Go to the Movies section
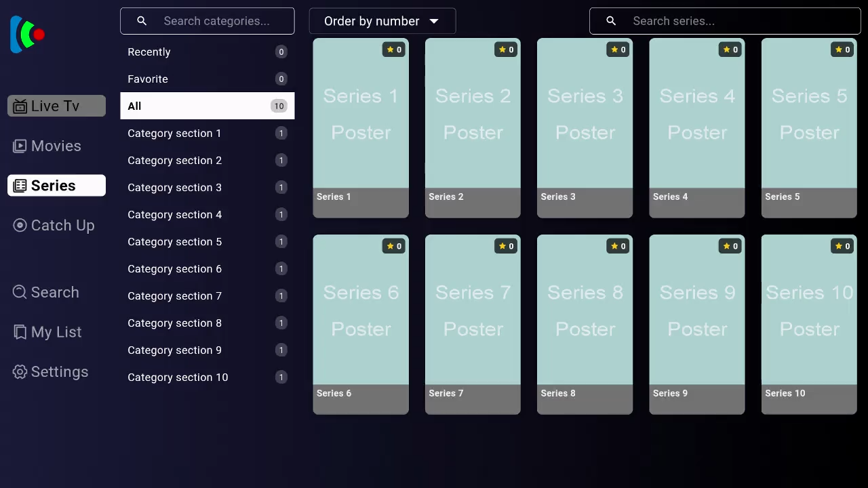The height and width of the screenshot is (488, 868). [x=56, y=146]
